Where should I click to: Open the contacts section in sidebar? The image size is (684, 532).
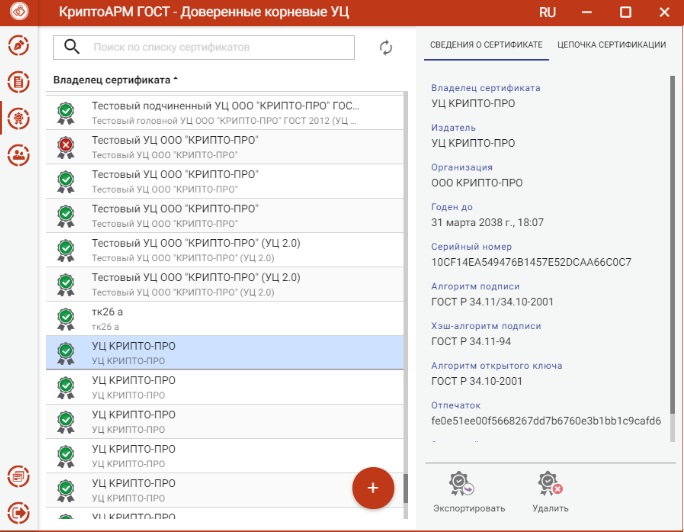[18, 155]
